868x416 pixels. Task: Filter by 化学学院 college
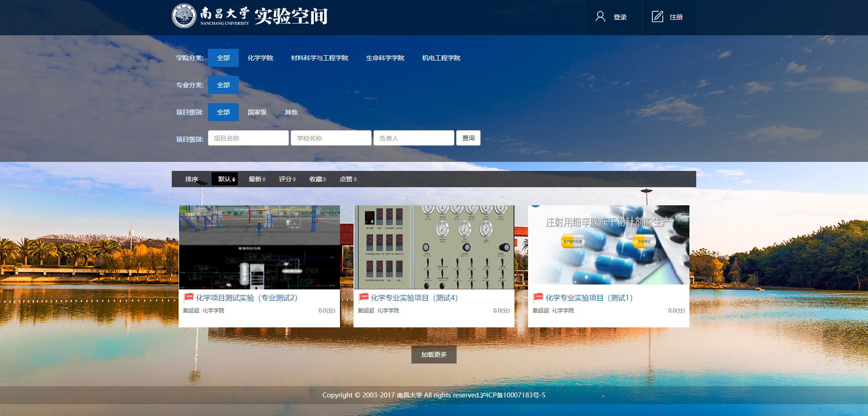pos(260,58)
